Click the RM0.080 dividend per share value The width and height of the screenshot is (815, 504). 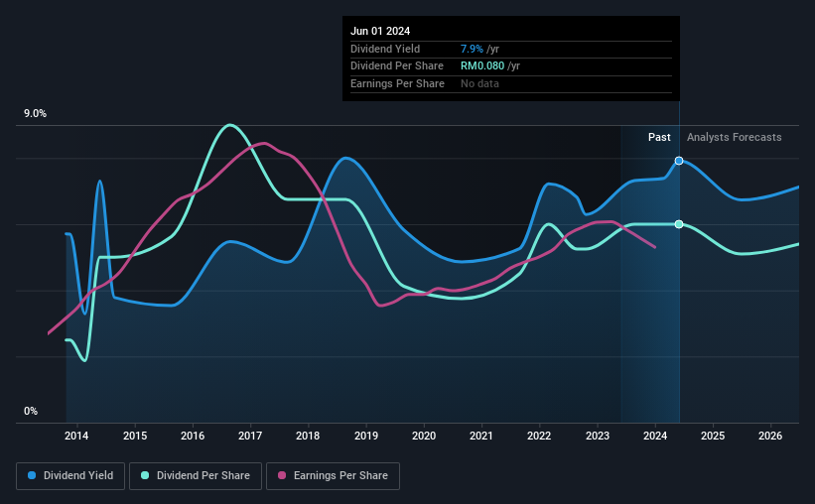point(482,66)
